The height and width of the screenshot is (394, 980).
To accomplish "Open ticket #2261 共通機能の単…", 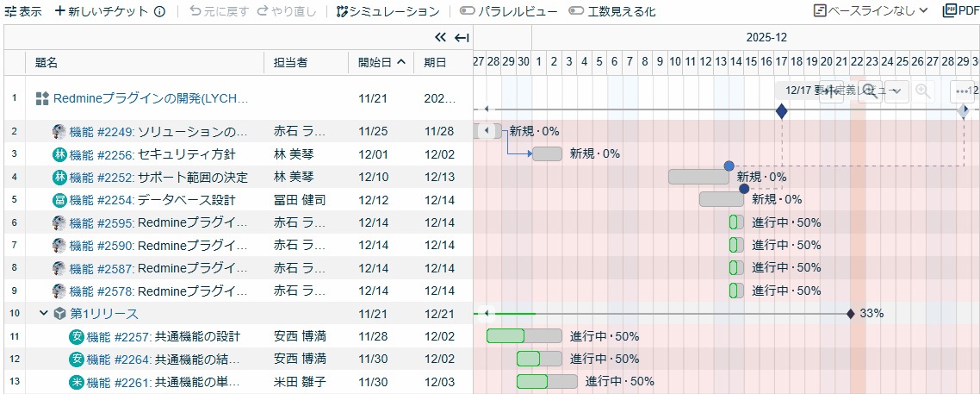I will pyautogui.click(x=163, y=381).
